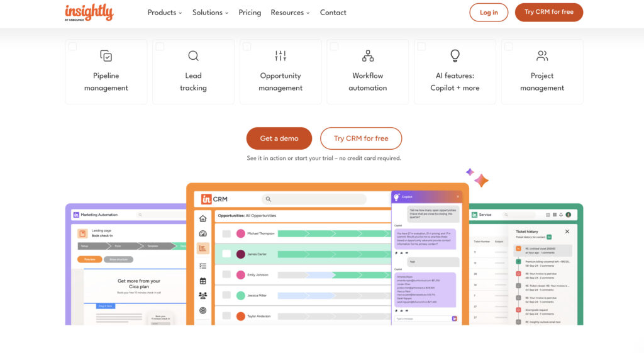Viewport: 644px width, 353px height.
Task: Click the add-new plus icon in Service window
Action: (548, 215)
